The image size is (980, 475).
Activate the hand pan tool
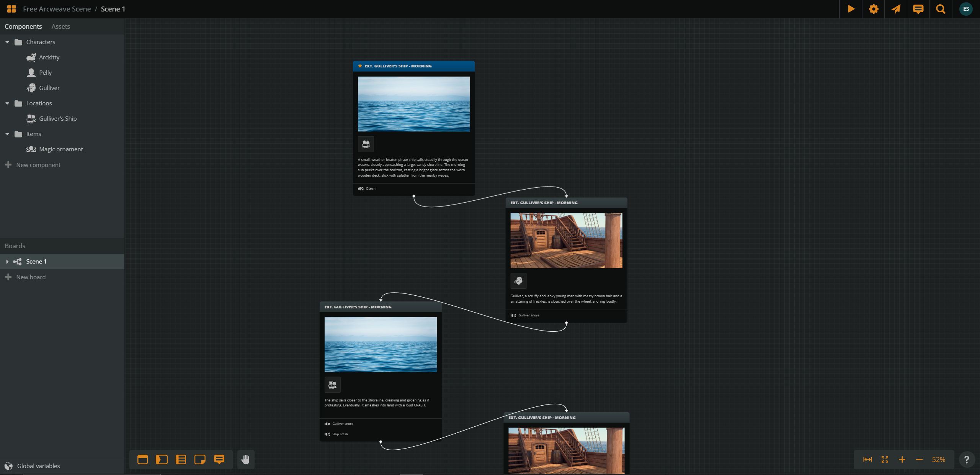pyautogui.click(x=245, y=459)
